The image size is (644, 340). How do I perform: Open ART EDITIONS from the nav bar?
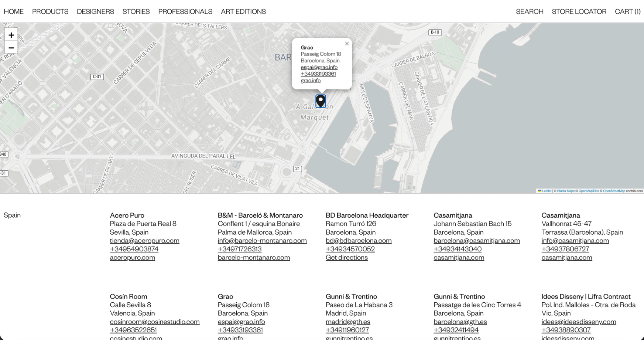(x=243, y=11)
